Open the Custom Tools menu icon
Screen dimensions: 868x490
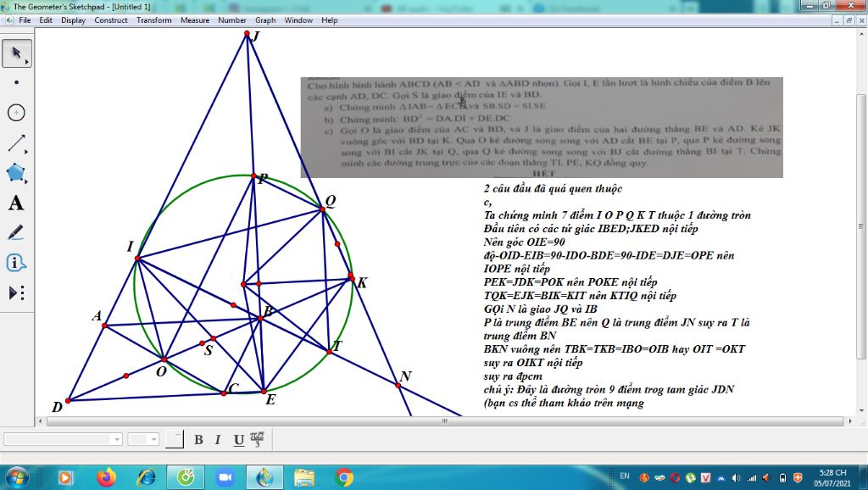[x=17, y=292]
